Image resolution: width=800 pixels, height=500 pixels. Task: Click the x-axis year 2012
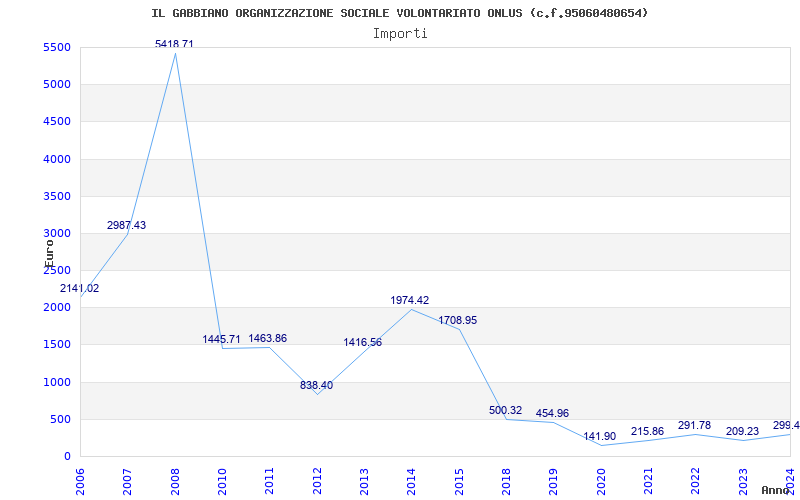(317, 481)
